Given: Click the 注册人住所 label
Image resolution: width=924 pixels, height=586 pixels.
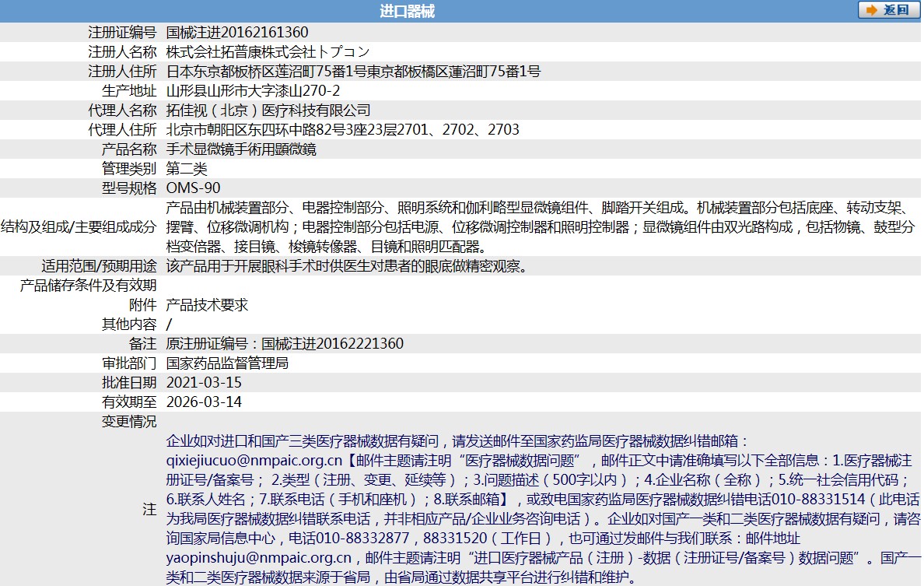Looking at the screenshot, I should 122,72.
